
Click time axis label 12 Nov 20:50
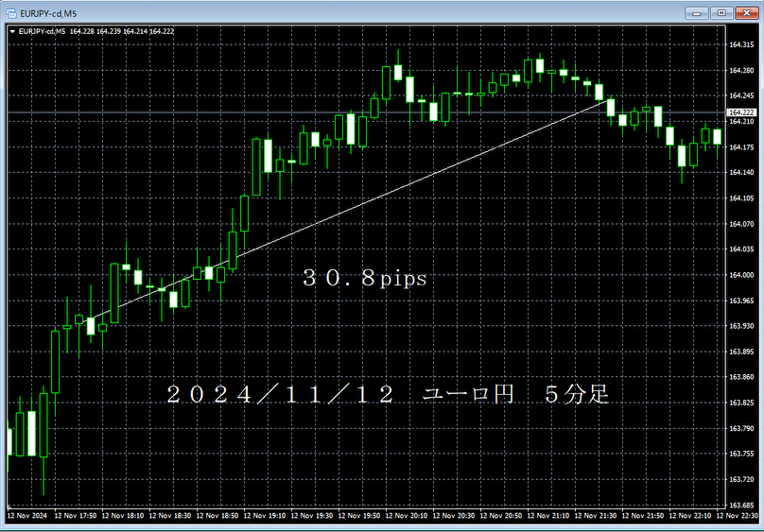501,515
